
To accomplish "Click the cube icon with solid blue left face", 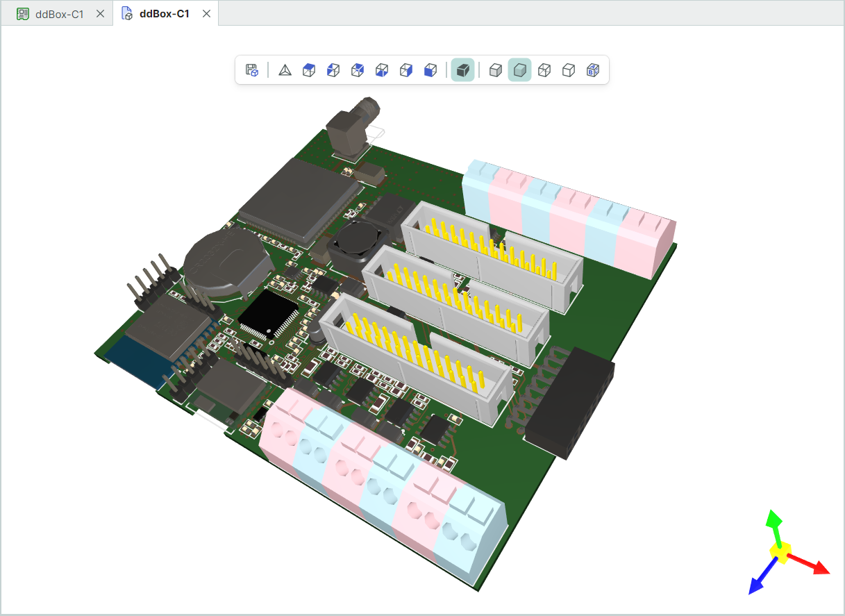I will click(430, 69).
